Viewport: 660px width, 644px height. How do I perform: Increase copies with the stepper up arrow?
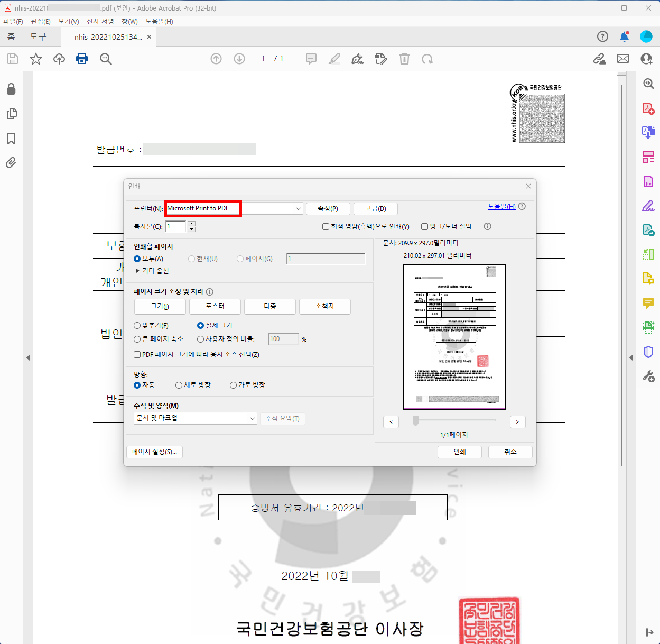[x=192, y=224]
